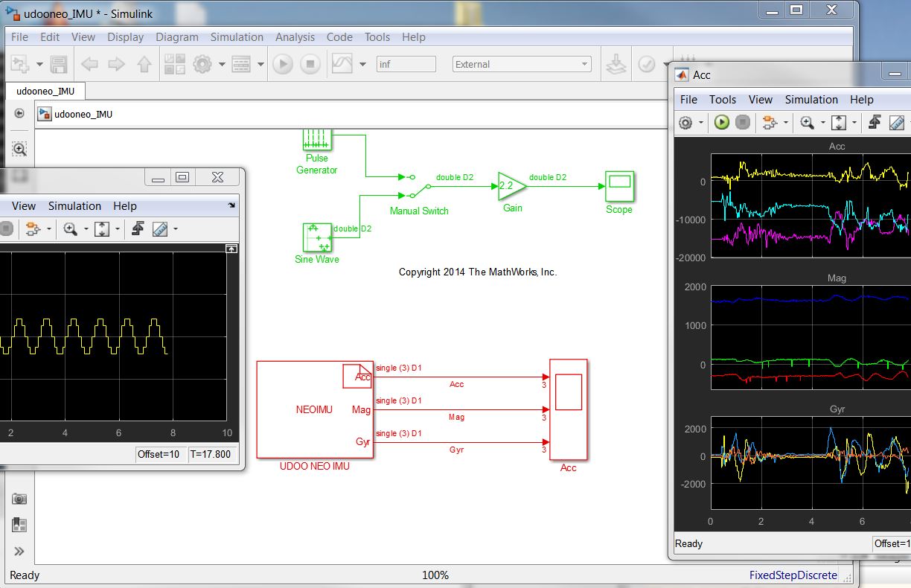The image size is (911, 588).
Task: Click Scale Axes icon in left Scope window
Action: pyautogui.click(x=103, y=229)
